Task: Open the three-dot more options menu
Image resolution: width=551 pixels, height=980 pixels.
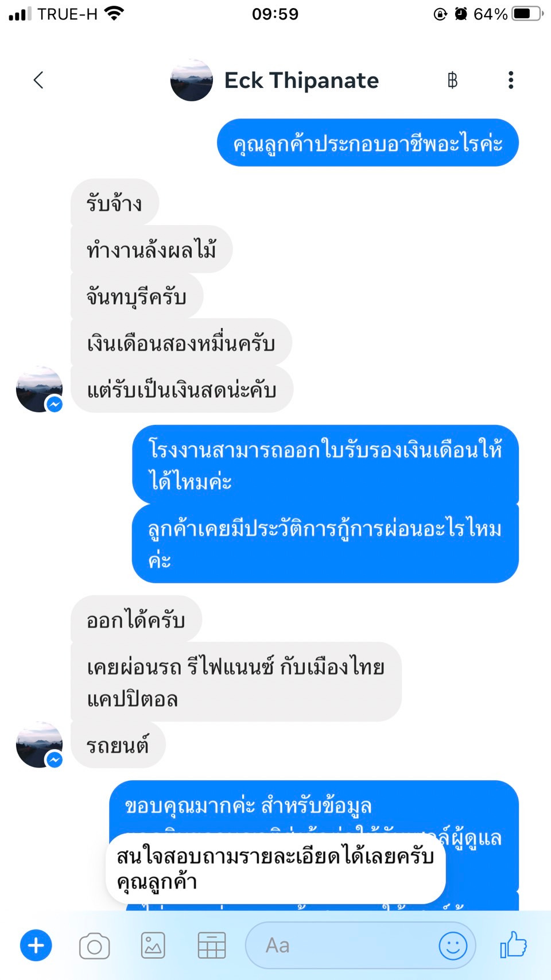Action: click(x=510, y=80)
